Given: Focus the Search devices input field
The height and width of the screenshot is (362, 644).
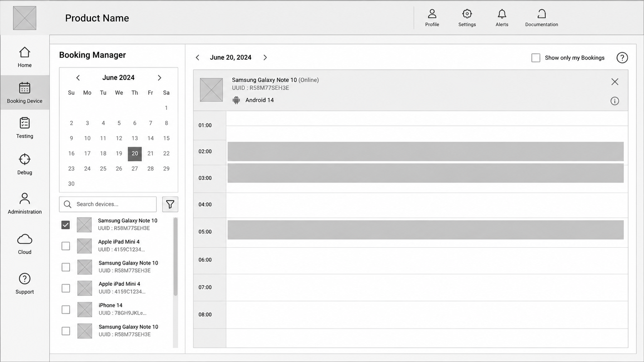Looking at the screenshot, I should point(108,204).
